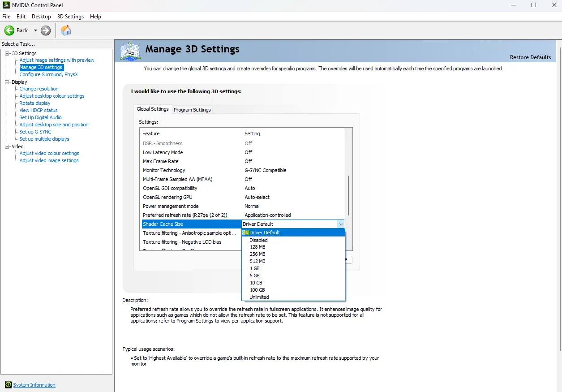Open Adjust desktop colour settings
The width and height of the screenshot is (562, 392).
coord(52,96)
